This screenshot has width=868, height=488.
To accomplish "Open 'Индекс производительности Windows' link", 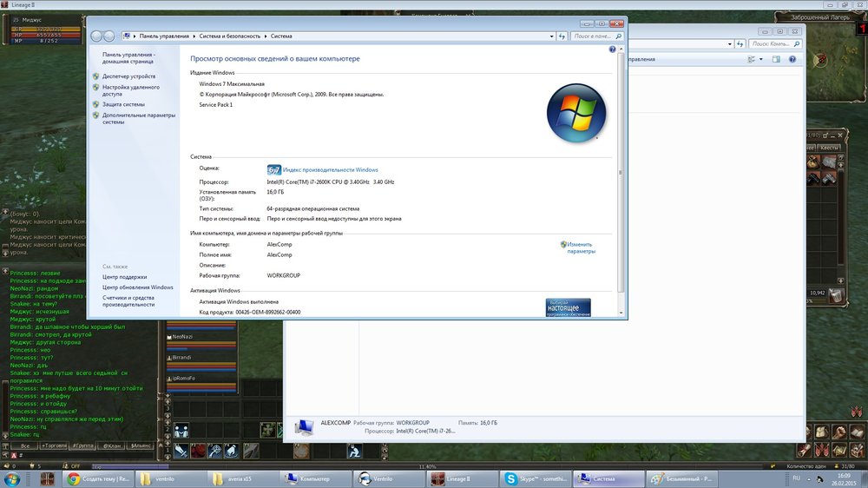I will pos(330,169).
